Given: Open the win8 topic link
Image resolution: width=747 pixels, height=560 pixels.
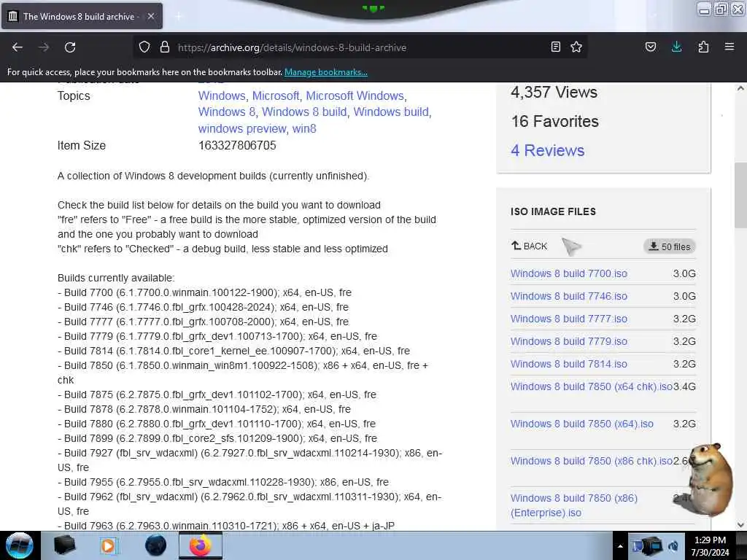Looking at the screenshot, I should pos(304,128).
